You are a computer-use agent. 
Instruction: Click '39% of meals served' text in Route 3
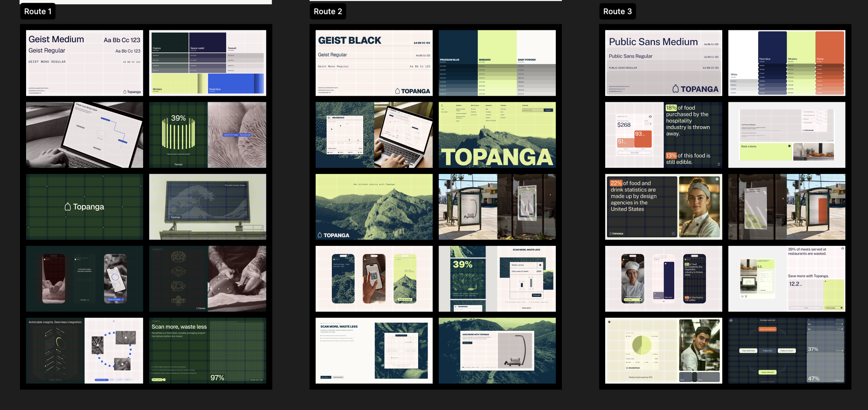(807, 251)
